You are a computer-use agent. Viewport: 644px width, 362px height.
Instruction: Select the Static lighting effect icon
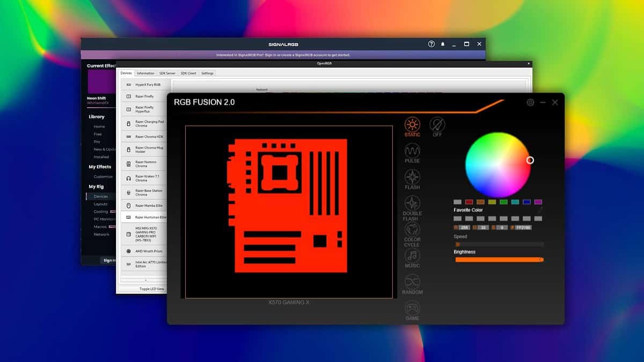[x=412, y=124]
